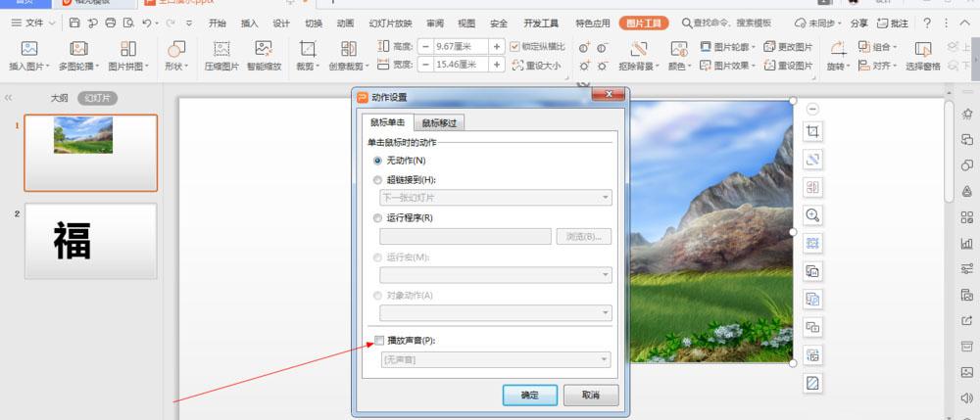Screen dimensions: 980x420
Task: Click the Share (分享) button
Action: click(859, 23)
